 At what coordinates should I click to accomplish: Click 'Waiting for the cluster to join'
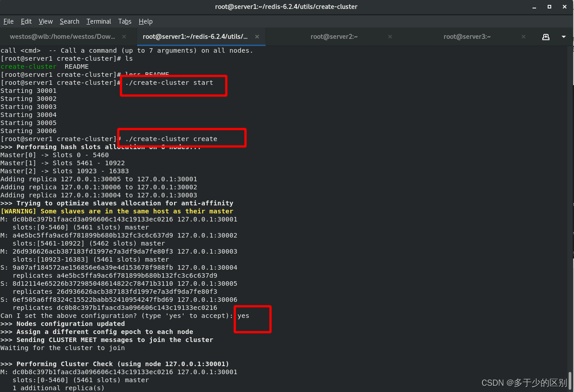coord(62,348)
